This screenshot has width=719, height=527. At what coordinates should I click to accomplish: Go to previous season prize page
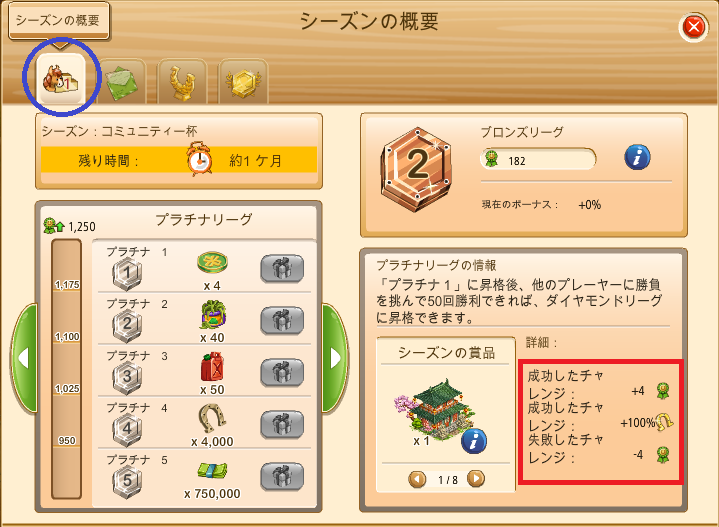(417, 479)
